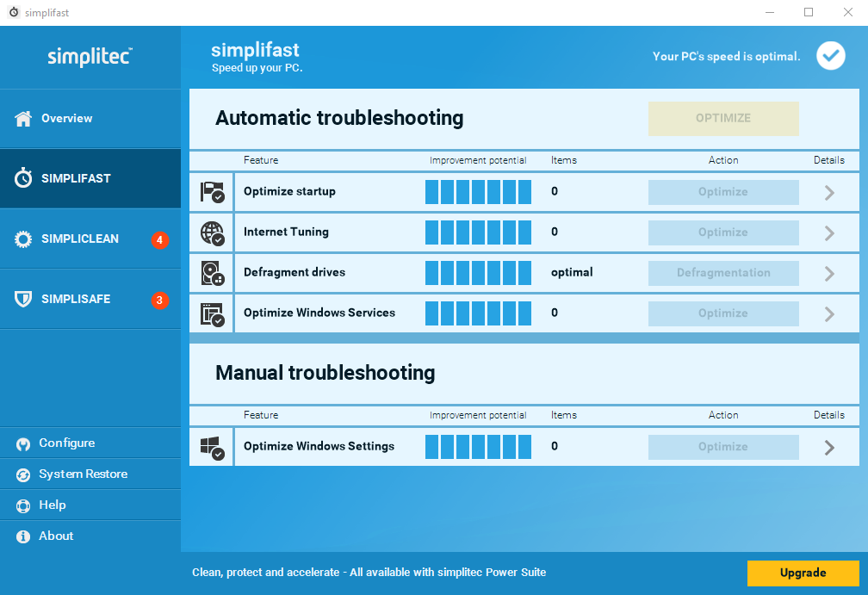The width and height of the screenshot is (868, 595).
Task: Click the About info icon
Action: pyautogui.click(x=23, y=537)
